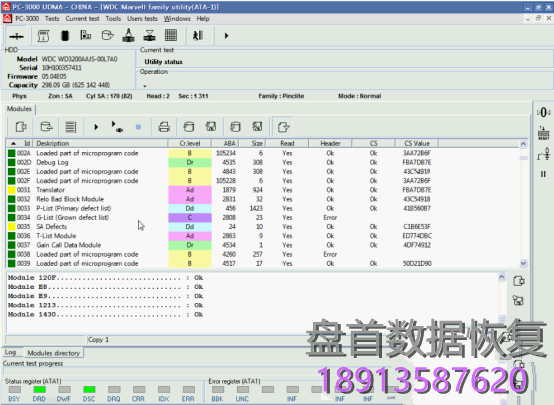This screenshot has width=554, height=405.
Task: Open the Tests menu
Action: click(x=52, y=18)
